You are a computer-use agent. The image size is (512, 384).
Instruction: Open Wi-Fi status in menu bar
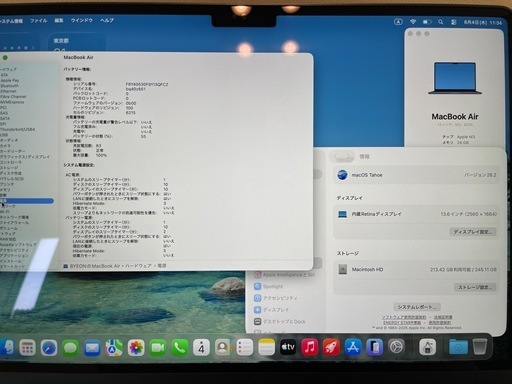click(x=413, y=22)
